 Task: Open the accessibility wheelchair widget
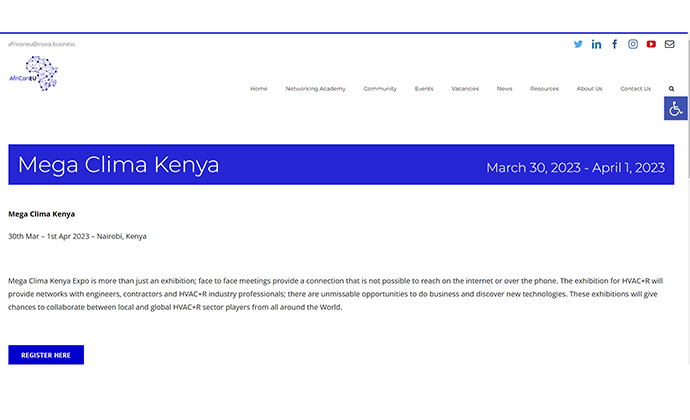(676, 108)
